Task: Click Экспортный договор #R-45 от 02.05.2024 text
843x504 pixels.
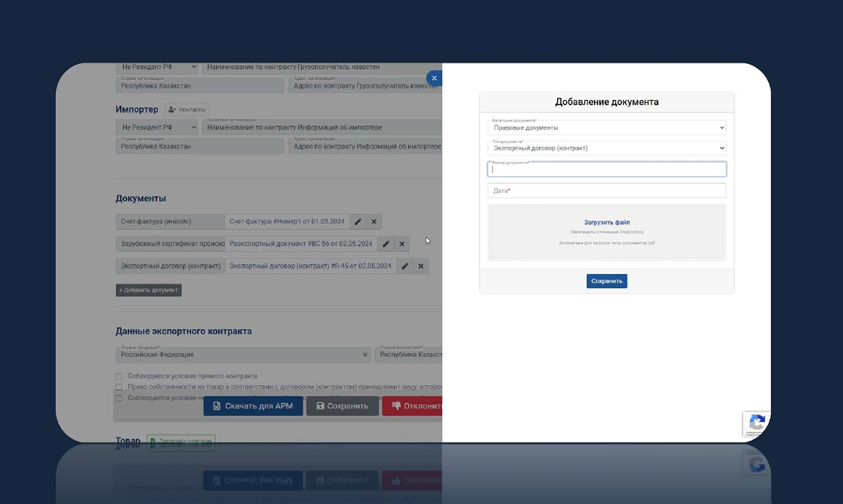Action: click(311, 266)
